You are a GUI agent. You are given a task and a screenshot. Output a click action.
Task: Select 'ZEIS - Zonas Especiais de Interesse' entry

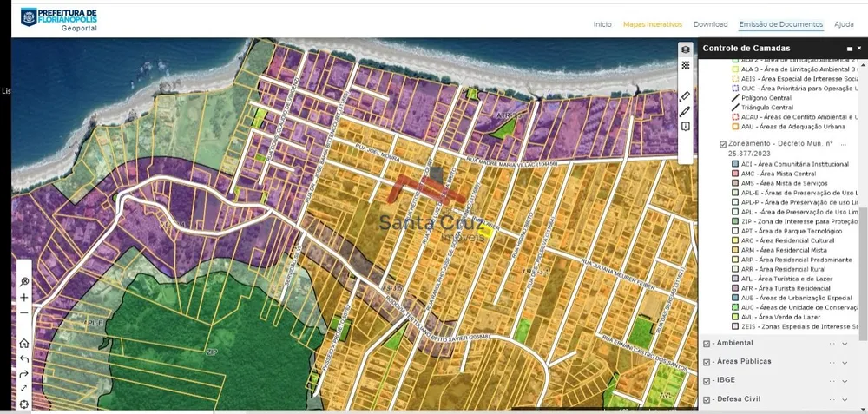click(799, 326)
